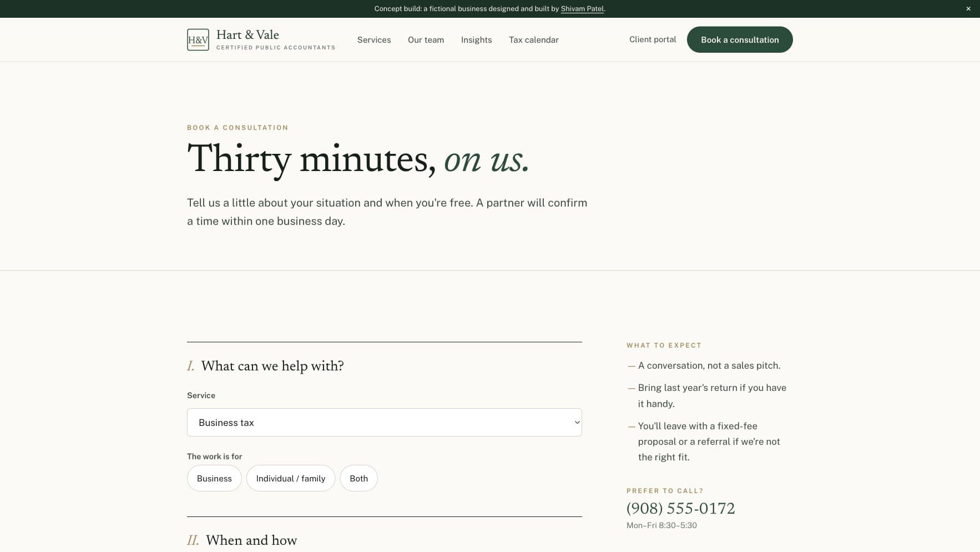Click the 'When and how' section heading
This screenshot has height=552, width=980.
click(x=251, y=540)
